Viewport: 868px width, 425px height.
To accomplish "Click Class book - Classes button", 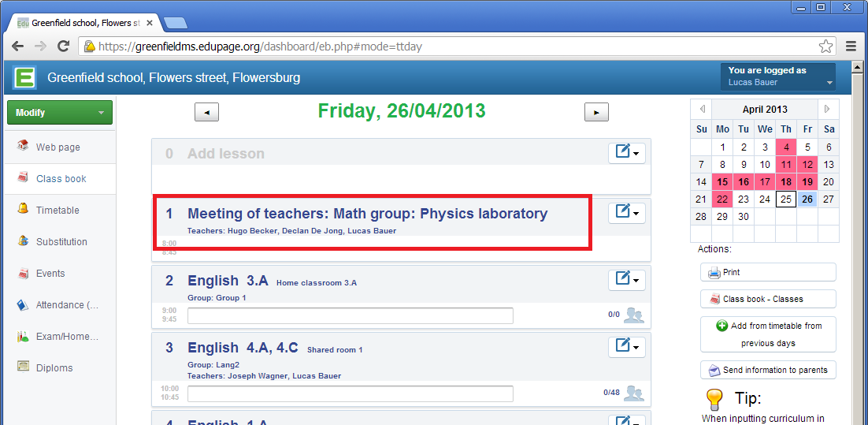I will pos(768,299).
